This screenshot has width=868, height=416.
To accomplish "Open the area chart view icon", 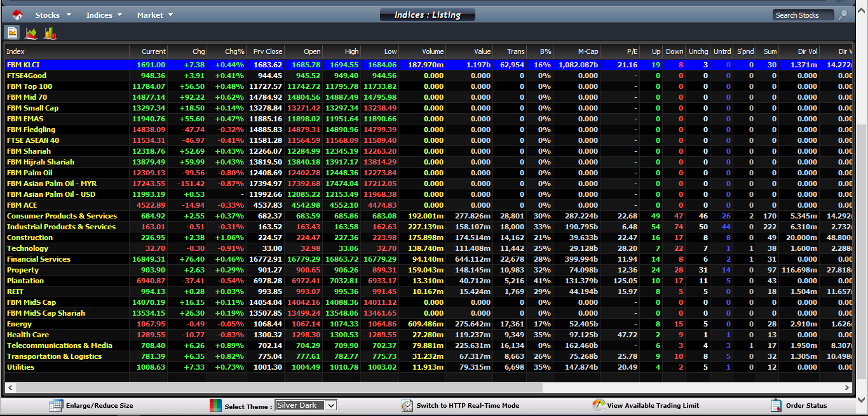I will pos(31,33).
